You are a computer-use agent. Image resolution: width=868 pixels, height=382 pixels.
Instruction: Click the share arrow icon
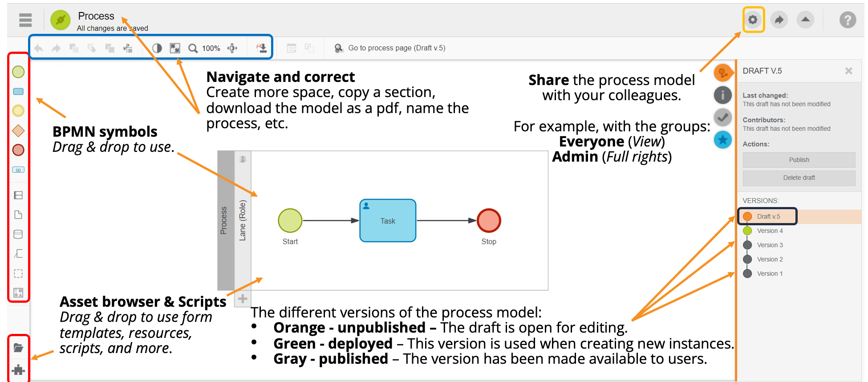pos(779,20)
